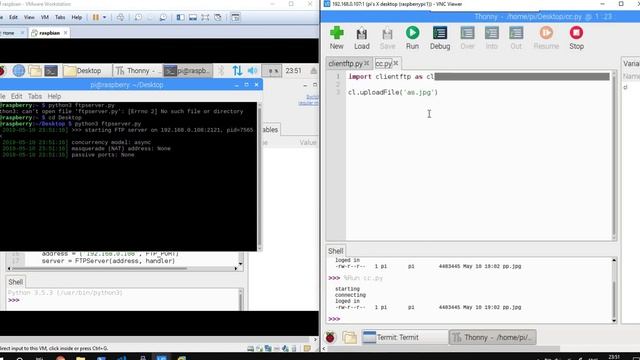Click the VNC Thonny shell vertical scrollbar
The height and width of the screenshot is (360, 640).
coord(614,290)
